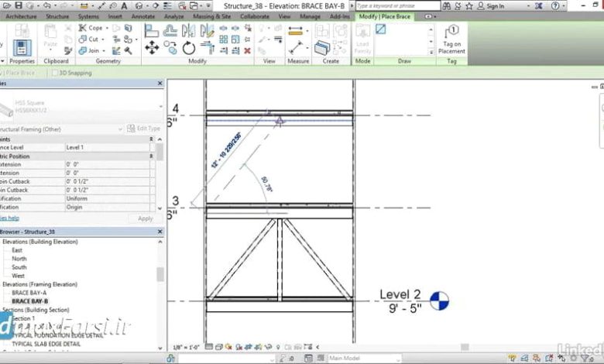Click the Text 'A' icon in quick access toolbar
Viewport: 604px width, 364px height.
tap(124, 5)
